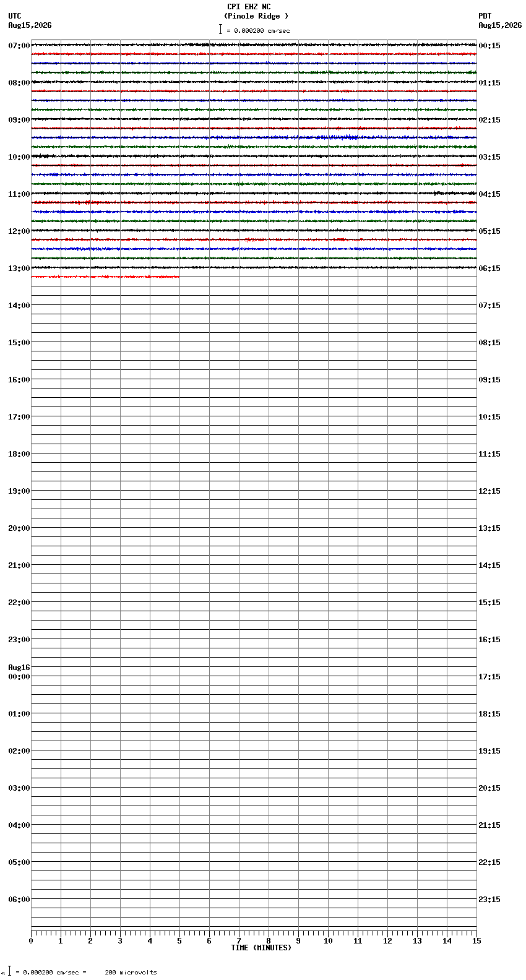Click the 200 microvolts footer scale text
The width and height of the screenshot is (526, 980).
(131, 973)
